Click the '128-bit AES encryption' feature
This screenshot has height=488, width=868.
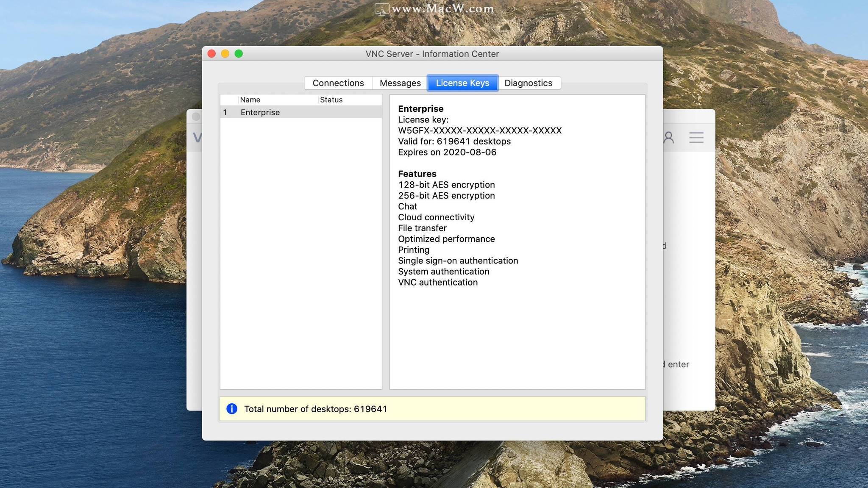tap(446, 185)
